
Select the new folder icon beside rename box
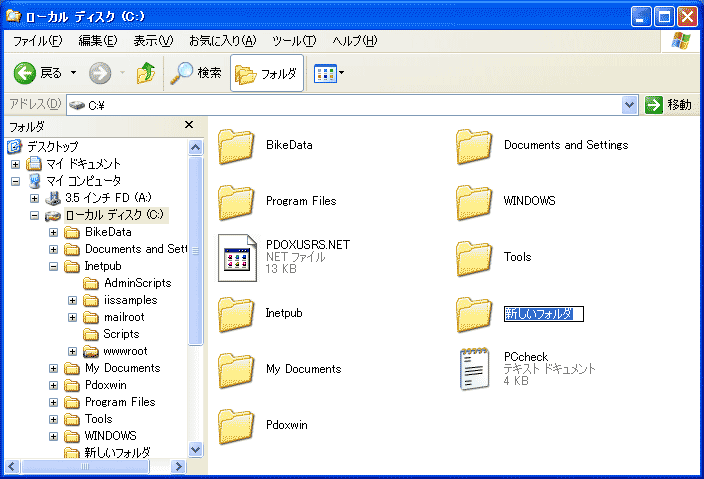(x=474, y=314)
